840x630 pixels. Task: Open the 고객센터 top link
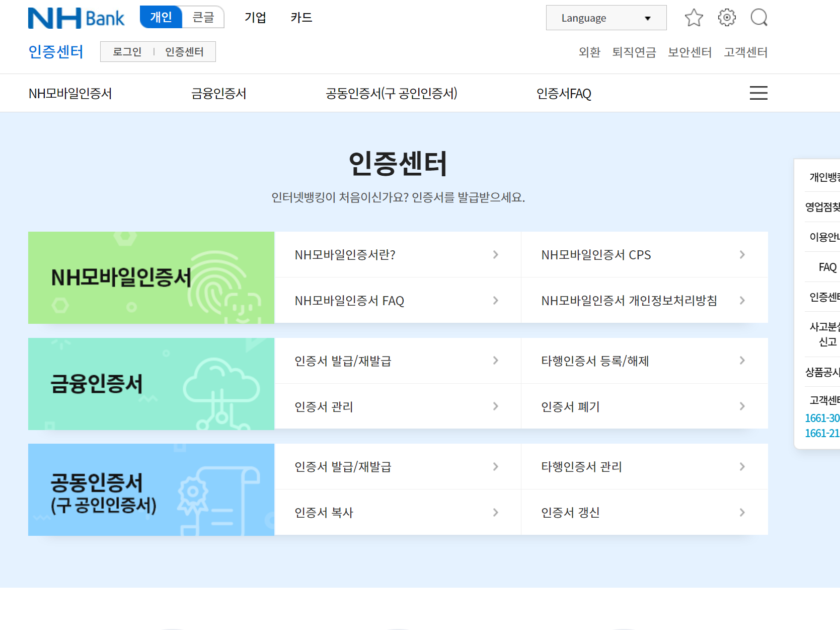point(745,52)
